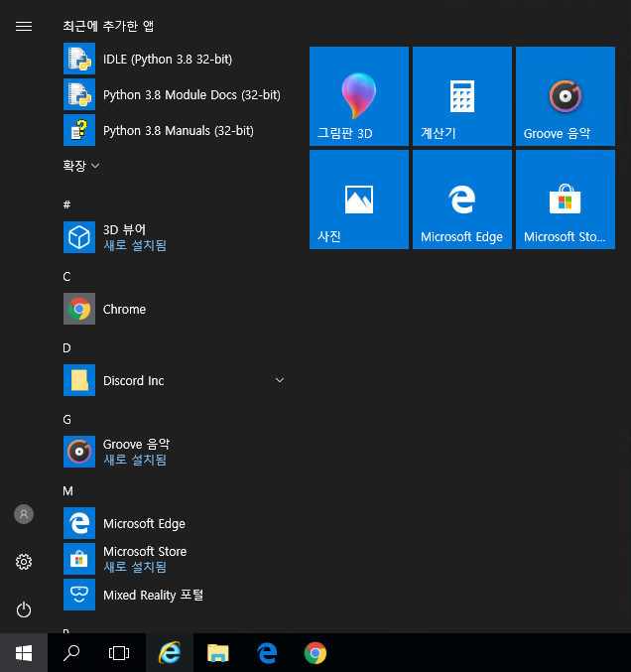Expand the Start menu hamburger navigation
This screenshot has height=672, width=631.
pos(24,27)
